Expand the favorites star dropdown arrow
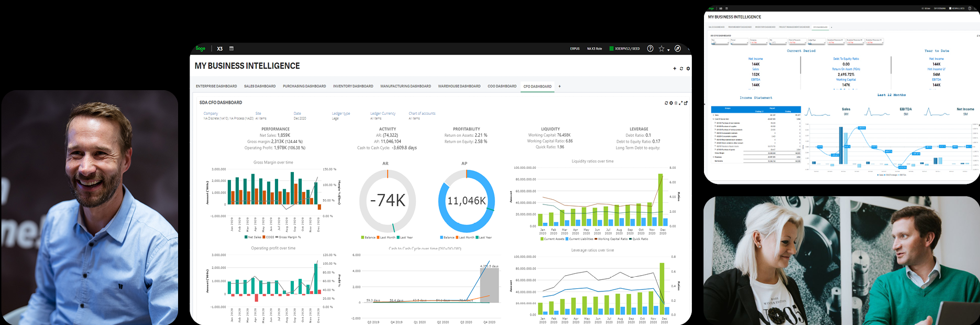This screenshot has height=325, width=980. (x=668, y=50)
